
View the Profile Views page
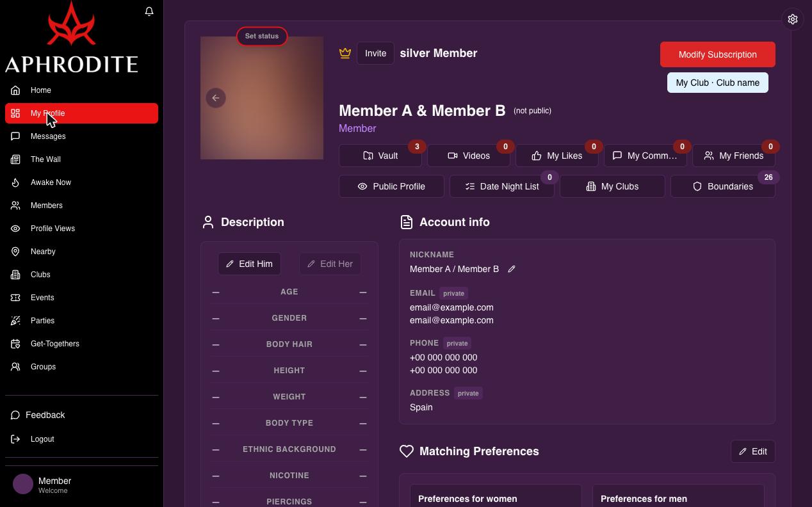tap(82, 229)
